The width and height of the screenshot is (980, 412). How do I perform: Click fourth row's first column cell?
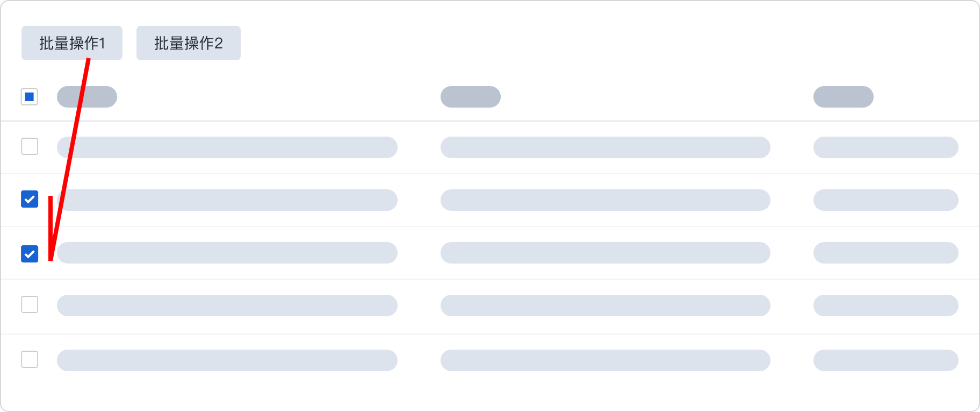pos(227,306)
